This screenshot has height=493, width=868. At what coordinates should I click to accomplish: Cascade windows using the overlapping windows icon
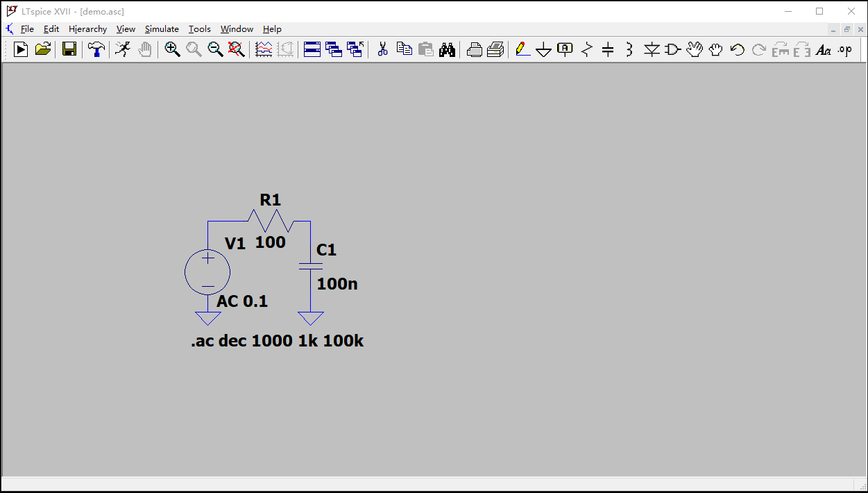[x=334, y=49]
